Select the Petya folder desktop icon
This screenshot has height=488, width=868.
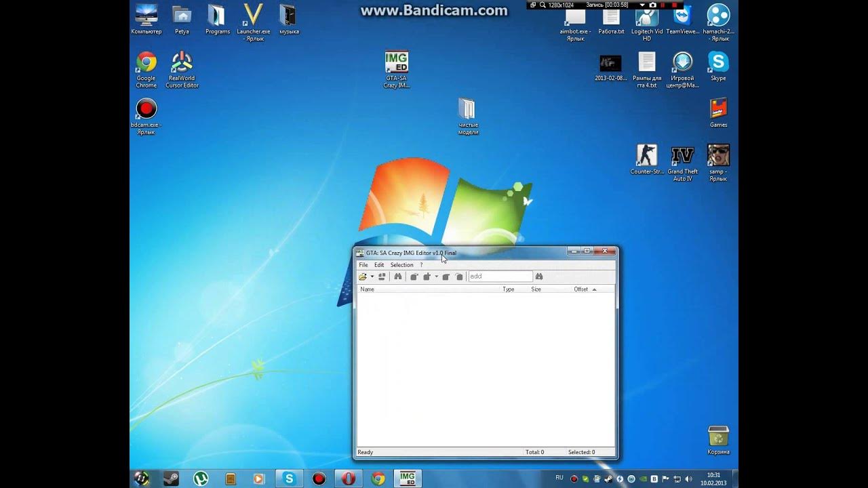tap(182, 20)
